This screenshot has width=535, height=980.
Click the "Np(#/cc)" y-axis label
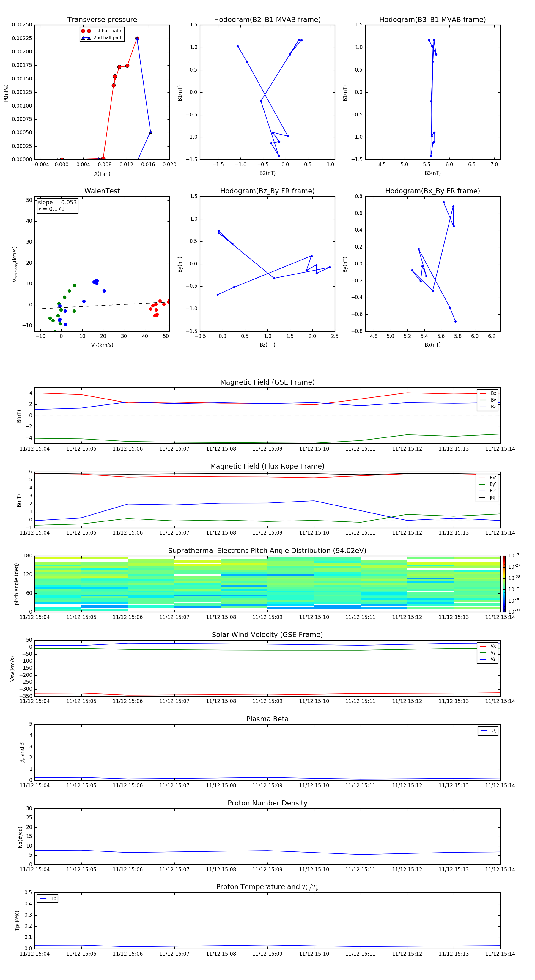[20, 837]
